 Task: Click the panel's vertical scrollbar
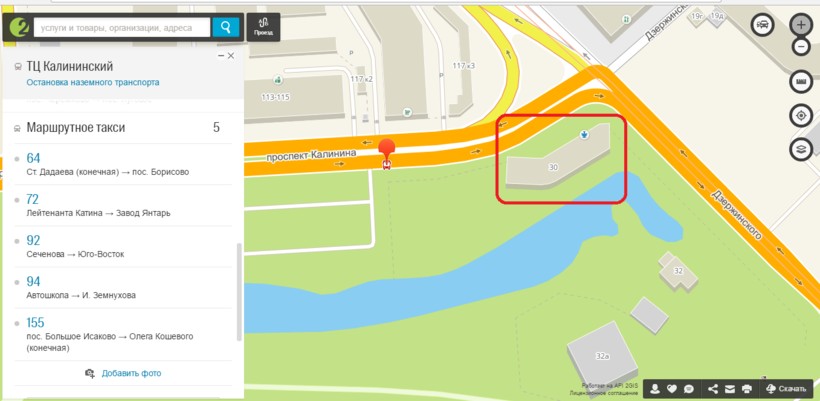coord(240,292)
